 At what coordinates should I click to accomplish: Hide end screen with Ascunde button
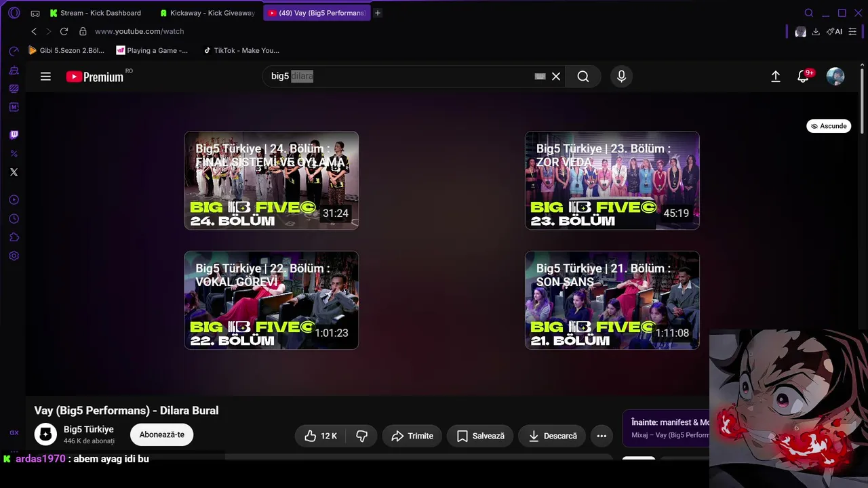click(829, 126)
